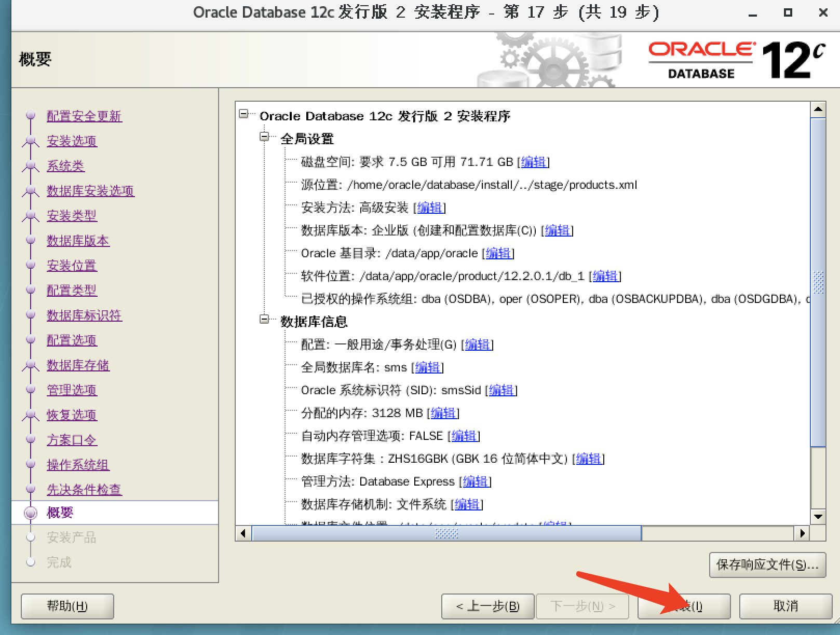The image size is (840, 635).
Task: Select the 安装类型 step in sidebar
Action: [72, 216]
